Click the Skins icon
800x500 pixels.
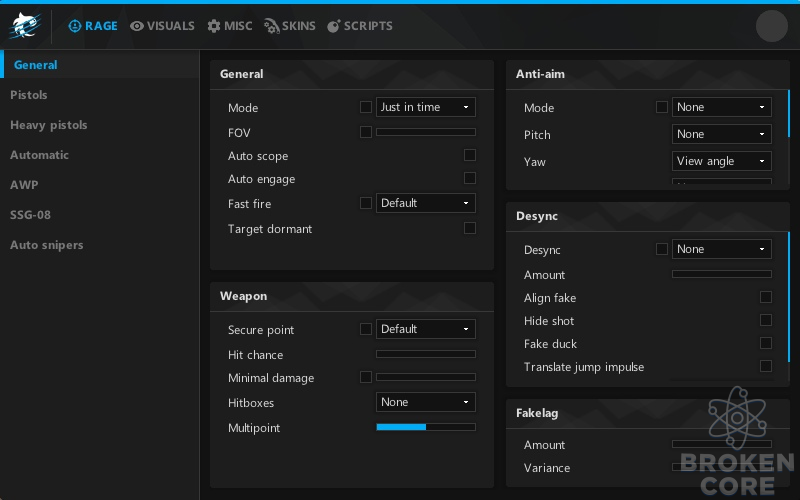pyautogui.click(x=271, y=26)
